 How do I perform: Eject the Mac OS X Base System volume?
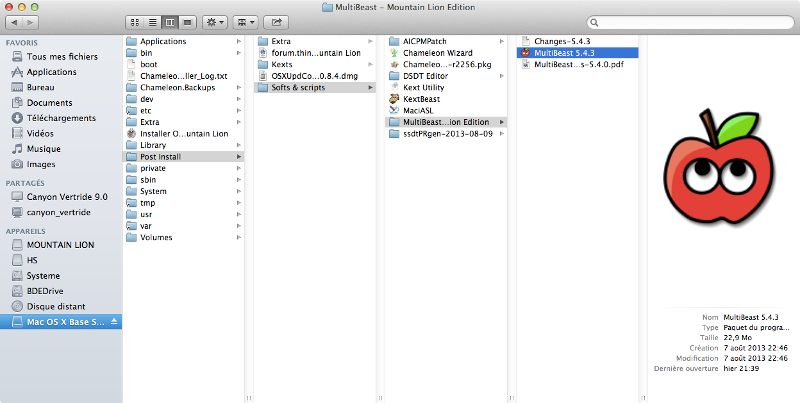click(x=114, y=321)
